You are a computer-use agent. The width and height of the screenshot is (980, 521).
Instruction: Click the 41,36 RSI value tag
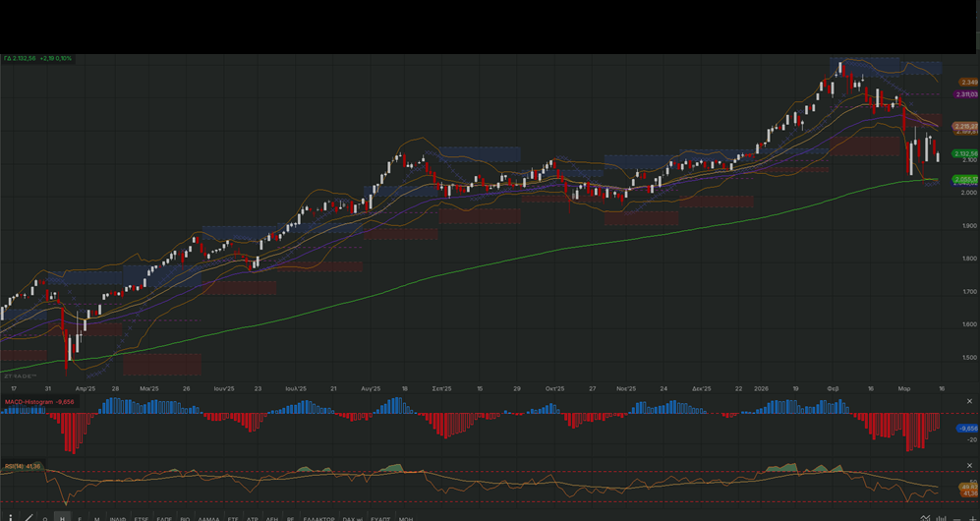pyautogui.click(x=969, y=493)
